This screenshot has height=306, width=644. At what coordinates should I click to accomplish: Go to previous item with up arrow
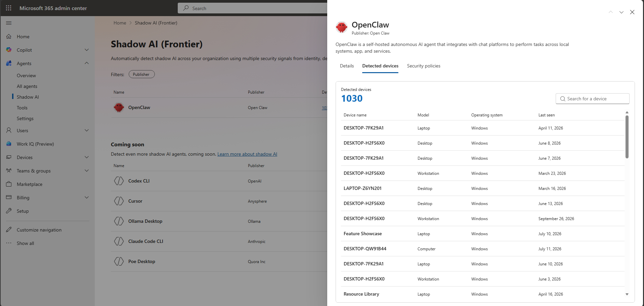pyautogui.click(x=611, y=12)
